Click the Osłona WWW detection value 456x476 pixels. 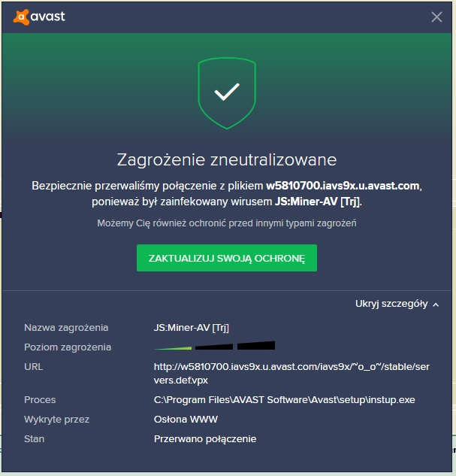click(186, 420)
